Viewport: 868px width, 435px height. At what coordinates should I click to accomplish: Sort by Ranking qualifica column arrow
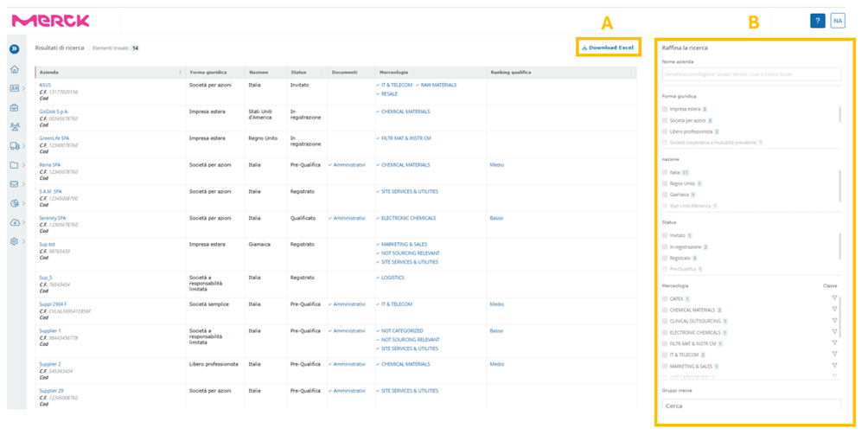(630, 73)
